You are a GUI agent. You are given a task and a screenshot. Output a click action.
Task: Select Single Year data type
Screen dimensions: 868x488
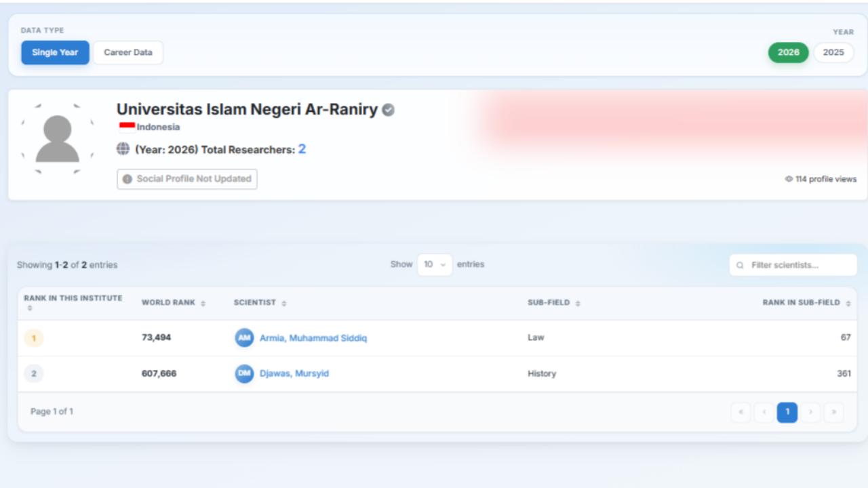click(x=55, y=52)
